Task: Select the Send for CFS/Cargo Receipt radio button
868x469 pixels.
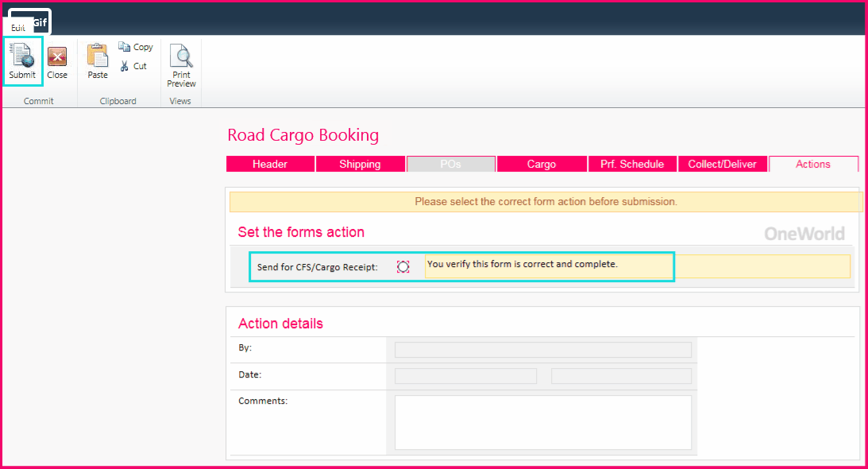Action: click(x=403, y=266)
